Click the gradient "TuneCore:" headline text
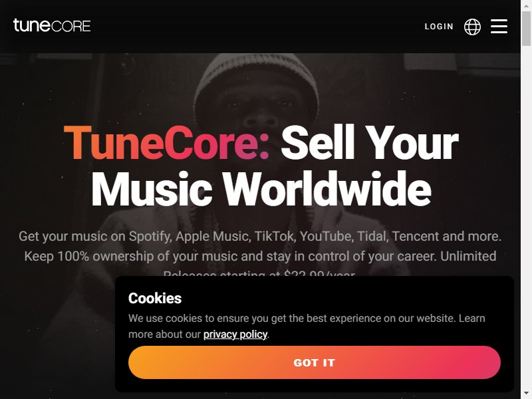This screenshot has height=399, width=532. (x=167, y=142)
